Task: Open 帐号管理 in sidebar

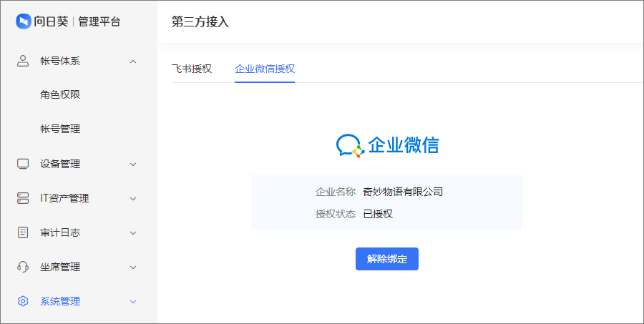Action: [60, 129]
